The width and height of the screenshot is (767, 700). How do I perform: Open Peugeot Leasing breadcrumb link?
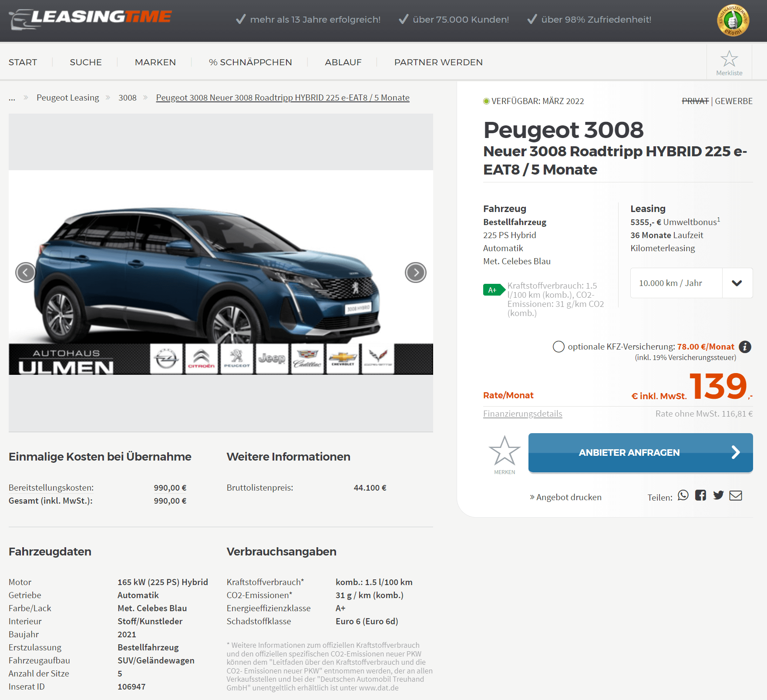[x=68, y=98]
